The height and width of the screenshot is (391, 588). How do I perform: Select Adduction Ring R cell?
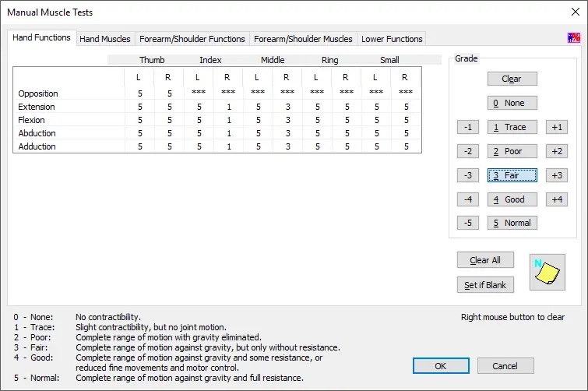click(x=347, y=146)
